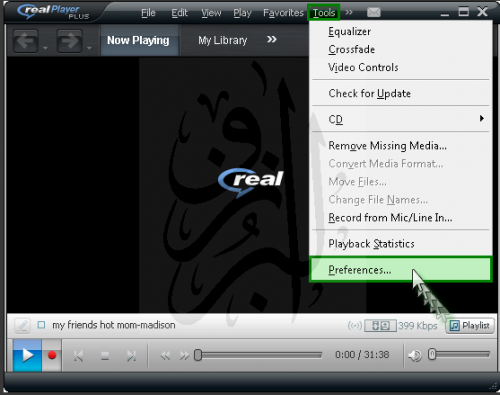Show more menus via double chevron beside Tools
The image size is (500, 395).
(x=349, y=13)
